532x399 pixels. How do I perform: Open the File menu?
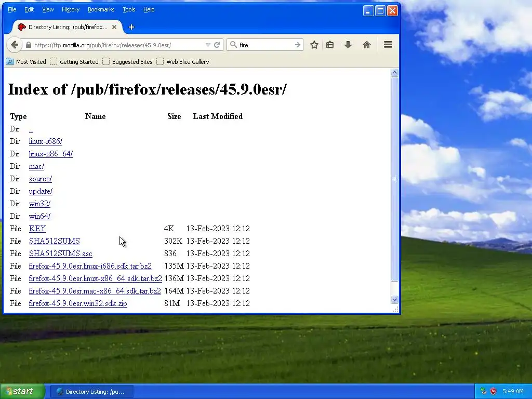click(x=12, y=9)
